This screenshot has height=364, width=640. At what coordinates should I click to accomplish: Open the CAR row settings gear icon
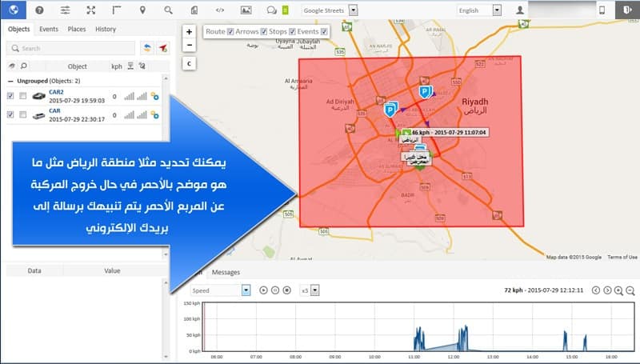[x=154, y=115]
